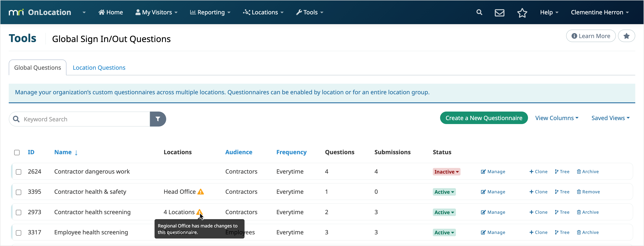Image resolution: width=644 pixels, height=246 pixels.
Task: Expand the View Columns dropdown
Action: (x=557, y=118)
